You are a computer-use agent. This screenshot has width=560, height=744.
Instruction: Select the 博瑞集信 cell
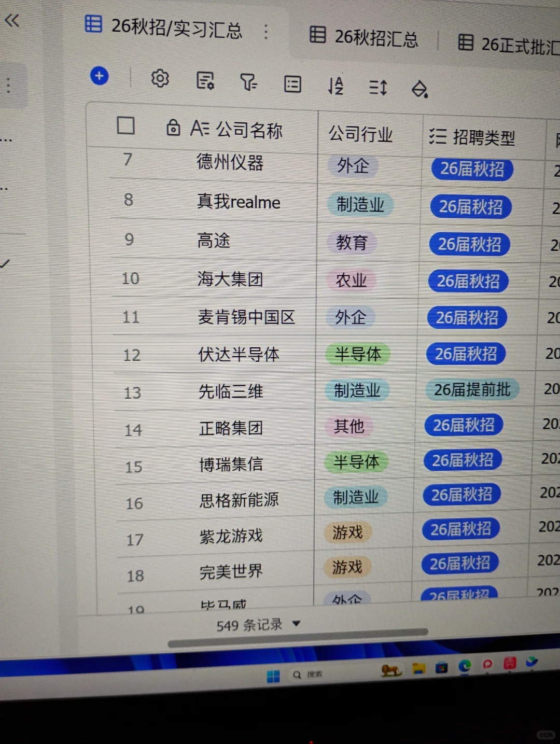coord(231,464)
